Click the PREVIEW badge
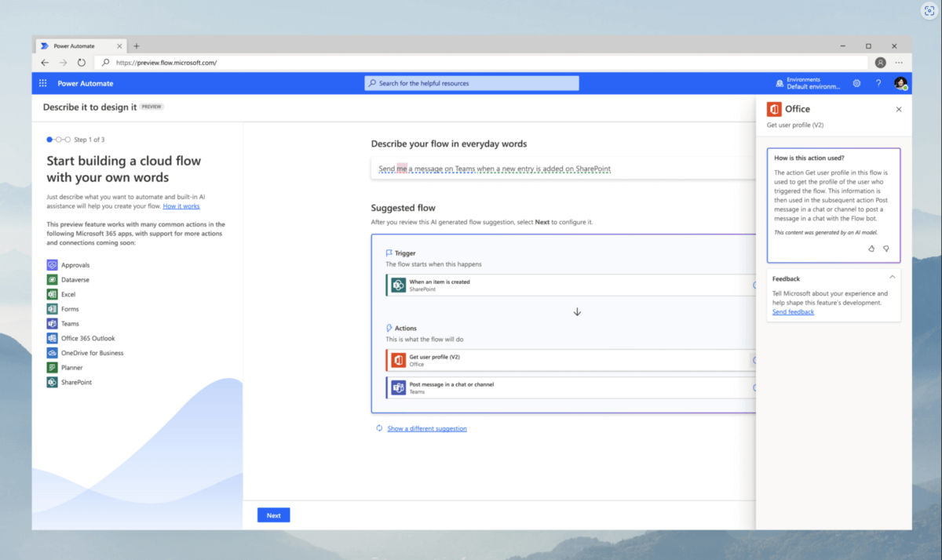The width and height of the screenshot is (942, 560). click(152, 107)
